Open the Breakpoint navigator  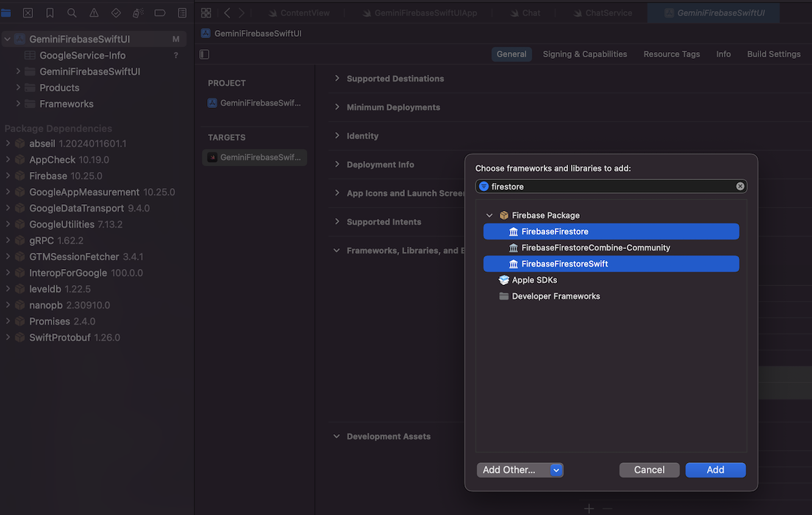[x=160, y=13]
